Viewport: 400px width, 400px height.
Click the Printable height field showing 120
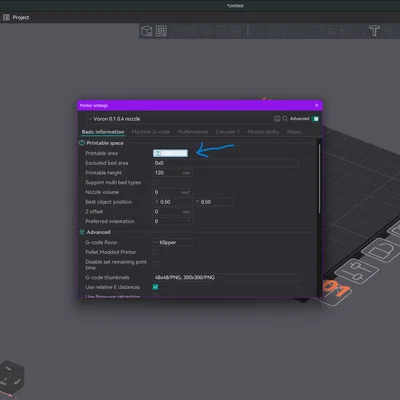click(x=172, y=173)
